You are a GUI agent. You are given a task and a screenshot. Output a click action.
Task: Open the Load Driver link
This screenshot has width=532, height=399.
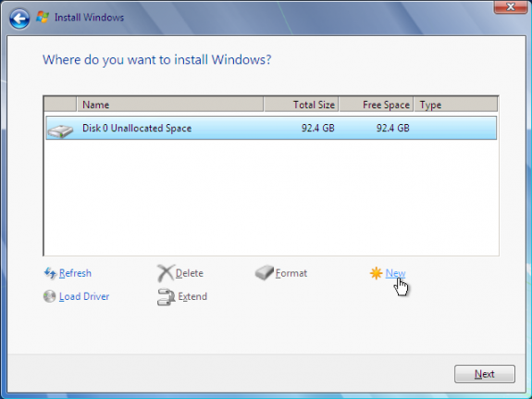tap(84, 296)
